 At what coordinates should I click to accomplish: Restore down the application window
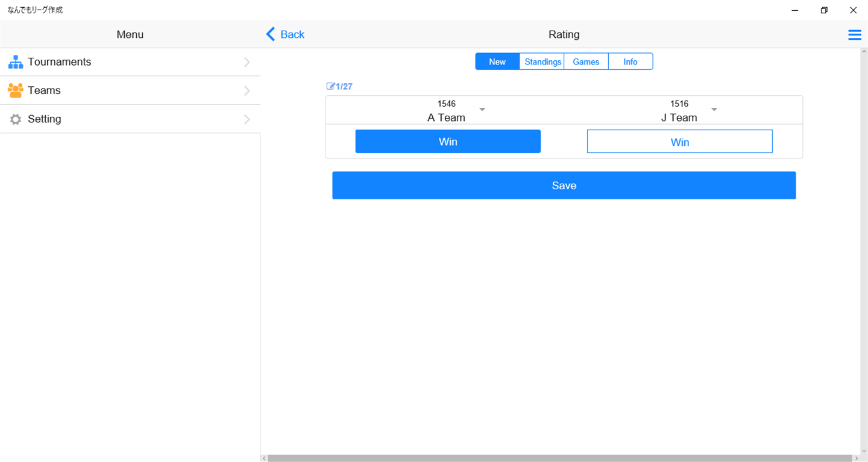824,10
